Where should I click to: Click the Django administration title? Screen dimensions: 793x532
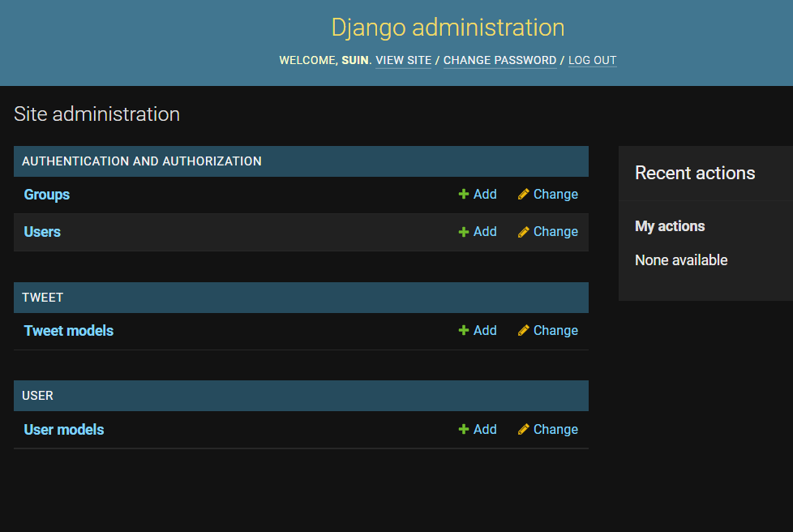point(448,28)
